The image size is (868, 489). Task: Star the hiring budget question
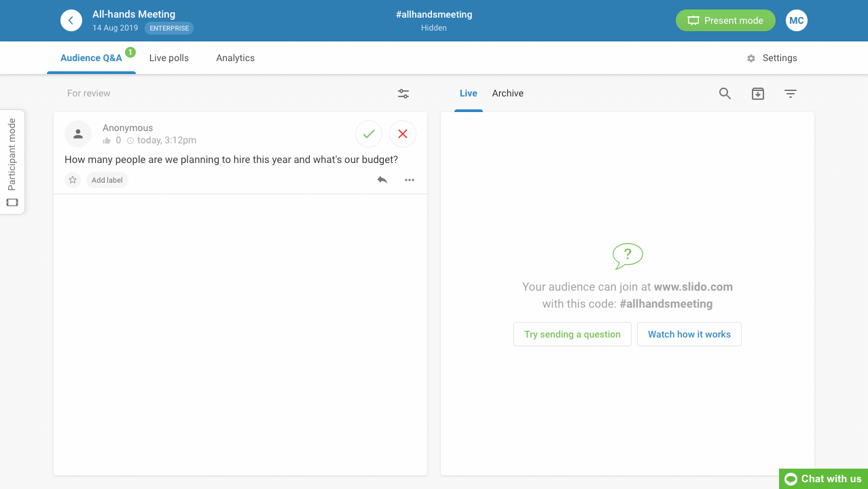pos(73,180)
